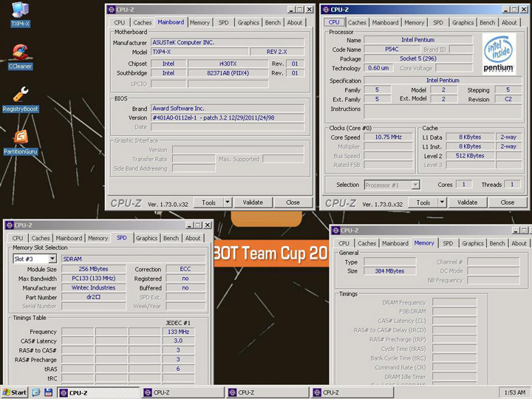
Task: Open Mainboard tab in Memory window
Action: [x=395, y=244]
